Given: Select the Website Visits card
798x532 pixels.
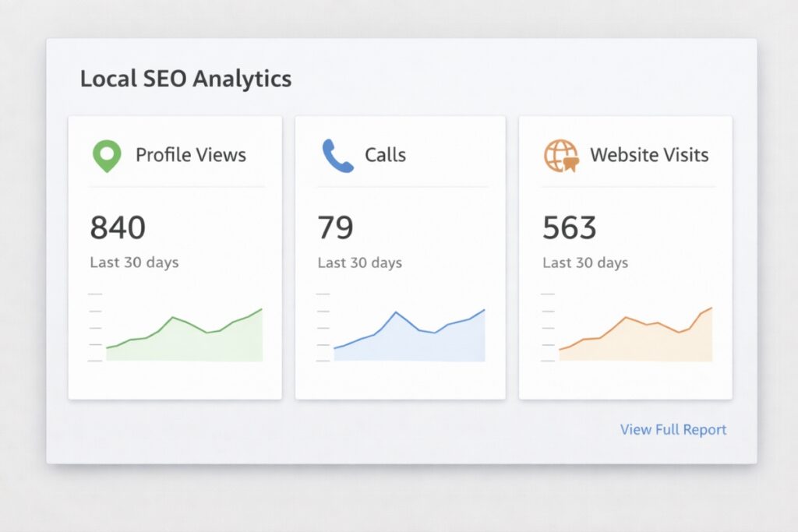Looking at the screenshot, I should coord(625,257).
